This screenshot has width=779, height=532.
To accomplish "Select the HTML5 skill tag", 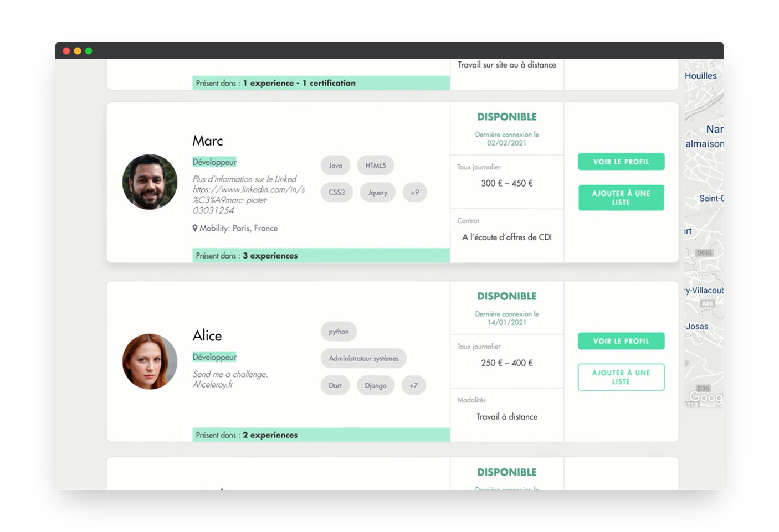I will [x=376, y=166].
